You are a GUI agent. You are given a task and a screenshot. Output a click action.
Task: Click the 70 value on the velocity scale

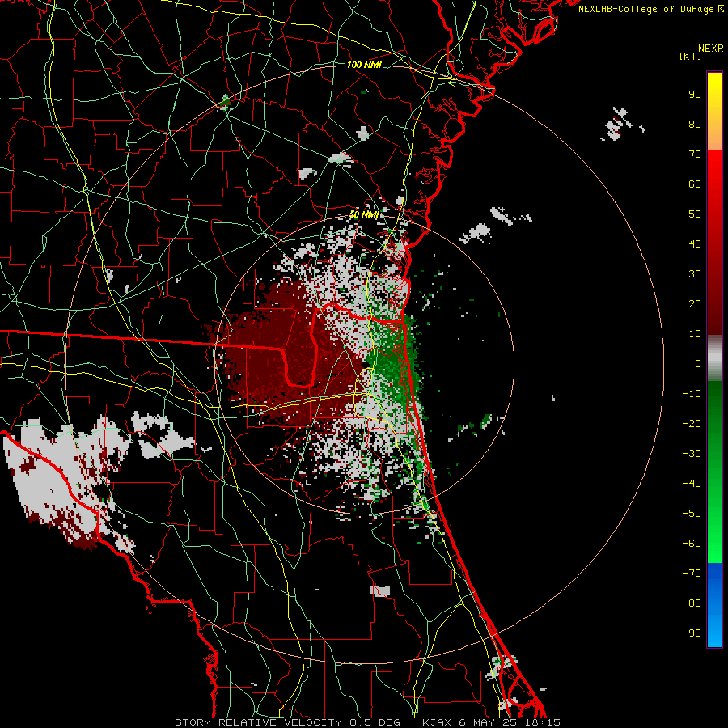pyautogui.click(x=695, y=154)
